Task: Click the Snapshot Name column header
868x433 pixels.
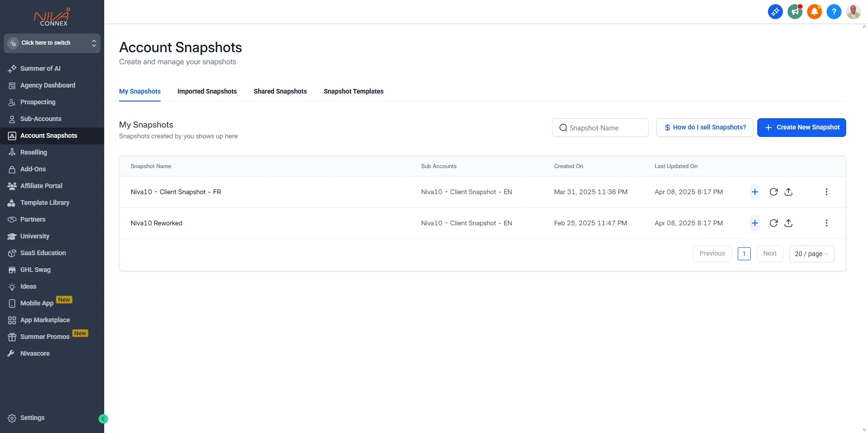Action: [151, 166]
